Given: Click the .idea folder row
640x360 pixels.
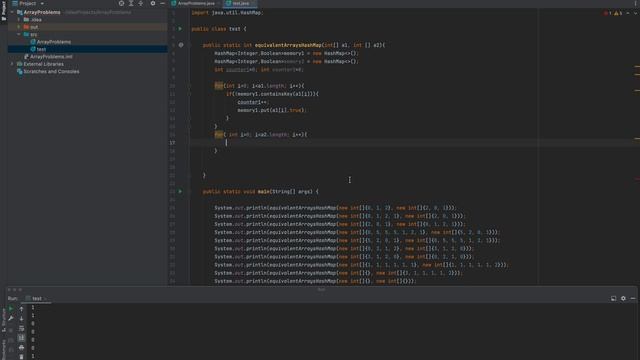Looking at the screenshot, I should coord(87,20).
